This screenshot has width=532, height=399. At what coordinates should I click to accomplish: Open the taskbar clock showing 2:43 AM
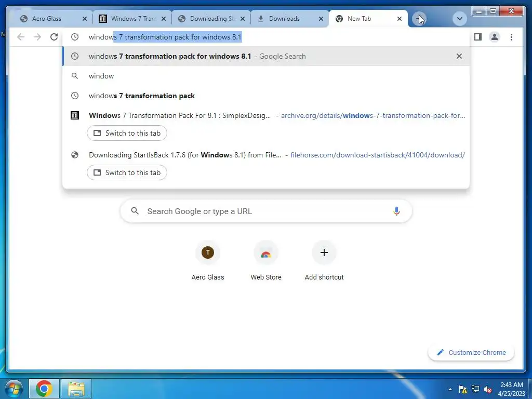pos(512,389)
